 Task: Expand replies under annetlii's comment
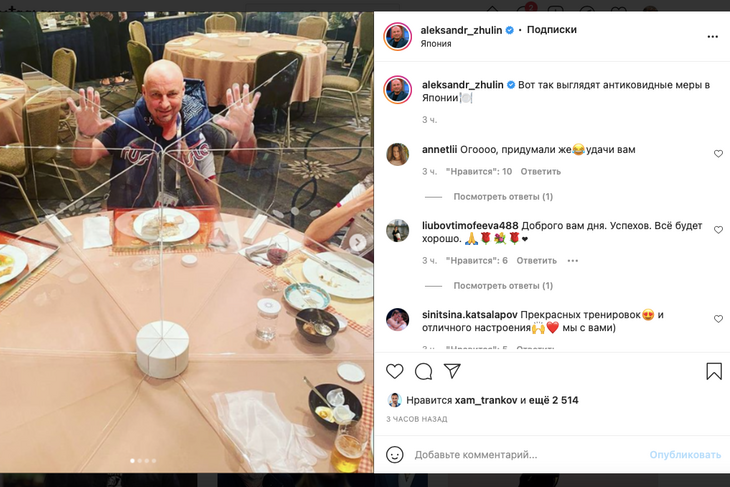(503, 196)
